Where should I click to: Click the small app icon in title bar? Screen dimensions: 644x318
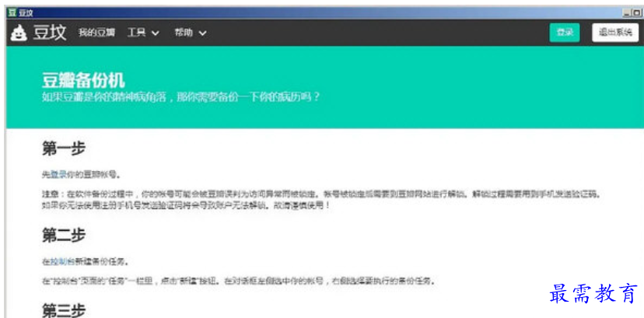coord(12,13)
